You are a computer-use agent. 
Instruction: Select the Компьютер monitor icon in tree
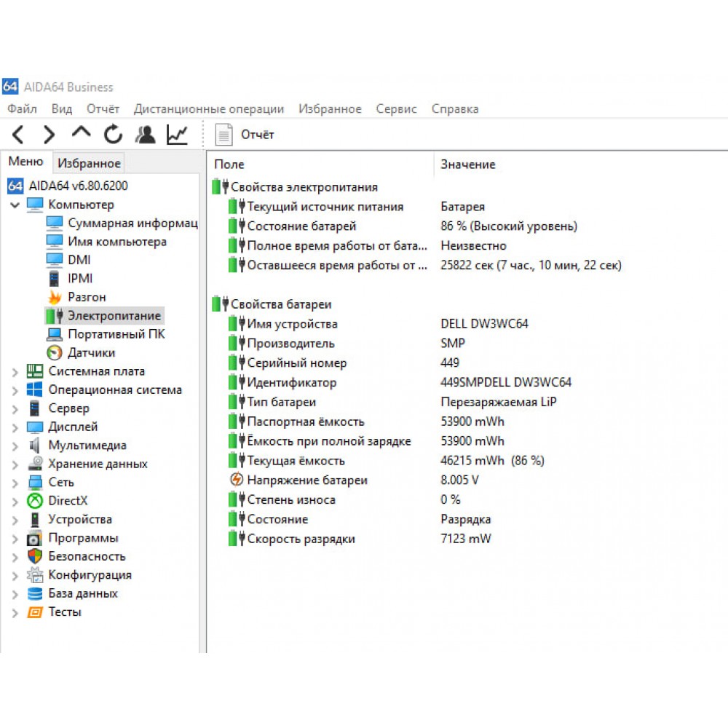pyautogui.click(x=35, y=205)
